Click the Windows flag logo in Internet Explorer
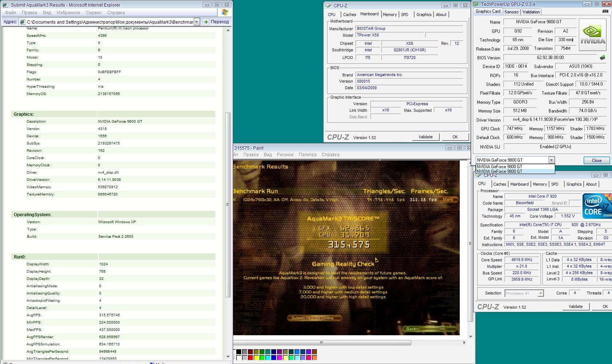 pyautogui.click(x=225, y=12)
